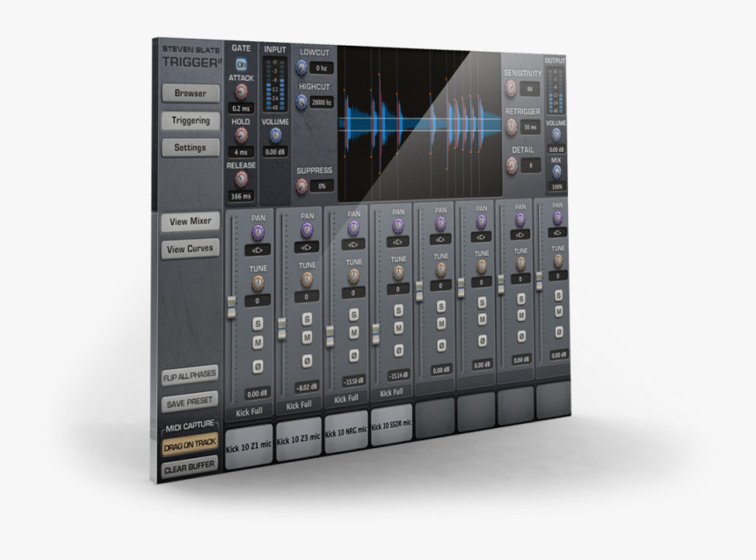Click Flip All Phases button
The image size is (756, 560).
[190, 375]
